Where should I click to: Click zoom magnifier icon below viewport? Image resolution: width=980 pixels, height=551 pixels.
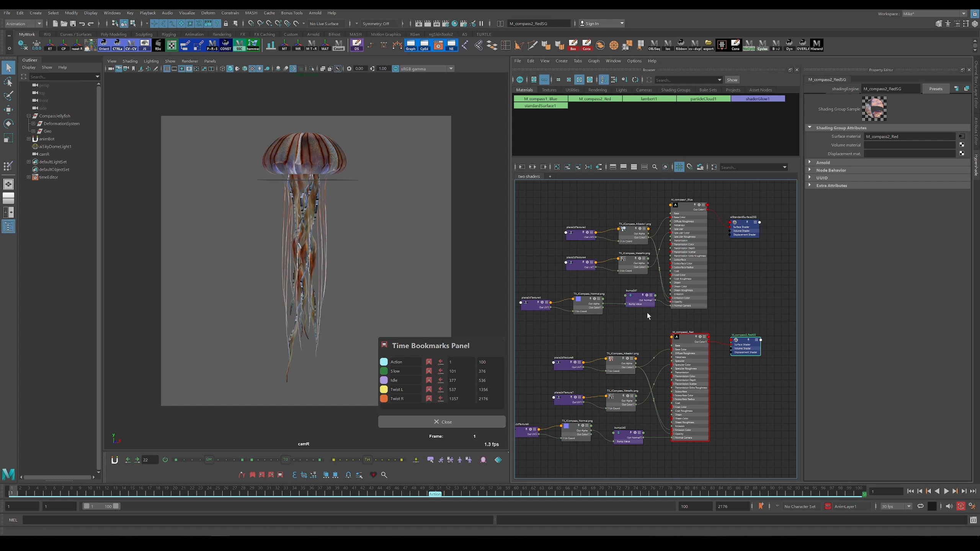click(384, 475)
